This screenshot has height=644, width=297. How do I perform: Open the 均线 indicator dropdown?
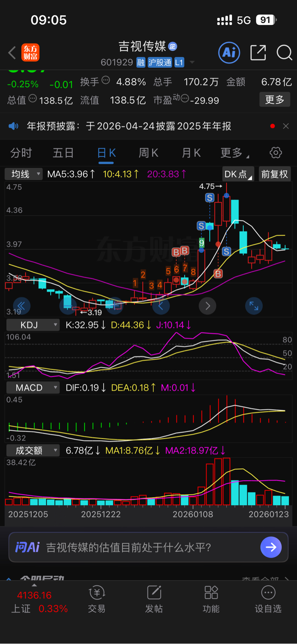point(24,174)
